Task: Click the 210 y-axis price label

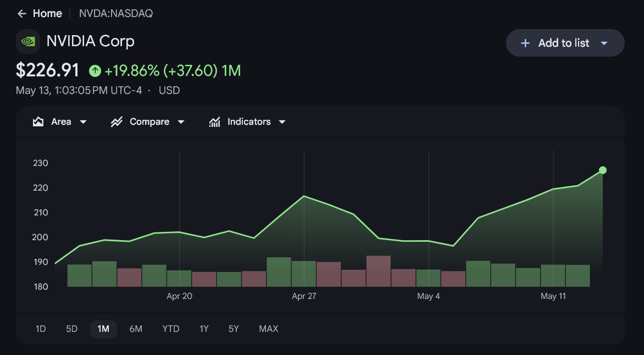Action: [41, 213]
